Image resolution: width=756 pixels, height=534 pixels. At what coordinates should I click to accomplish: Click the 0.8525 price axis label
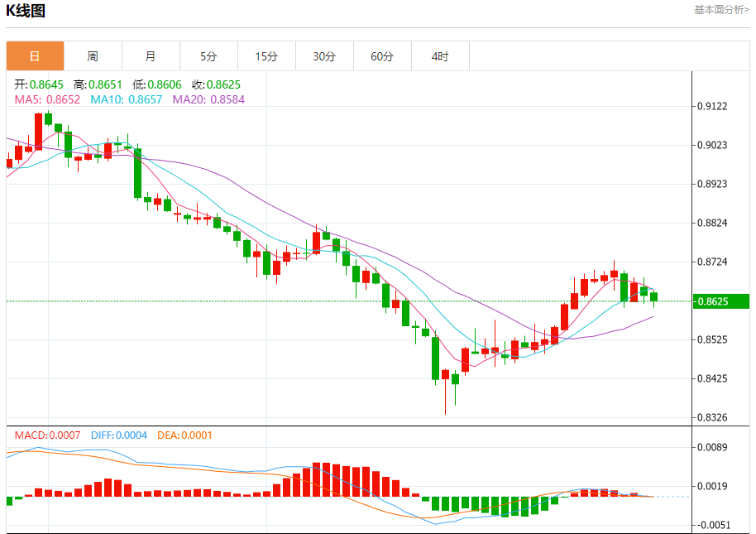[x=712, y=339]
